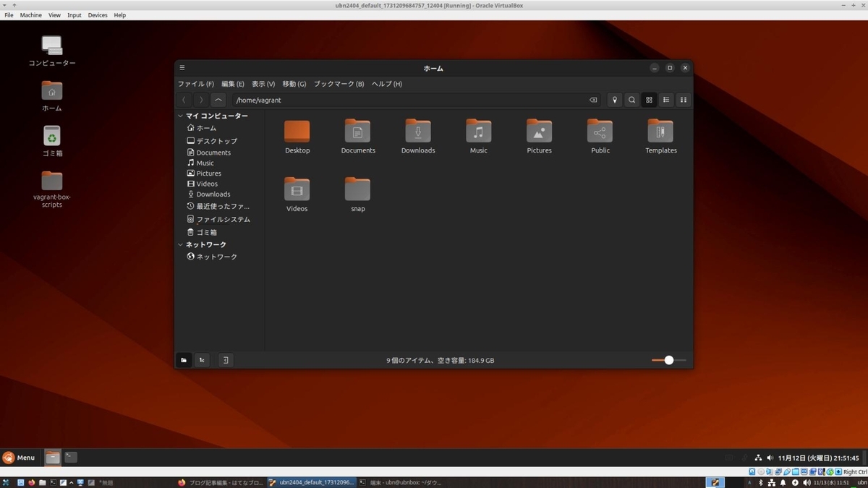Click the コンピューター desktop icon
Image resolution: width=868 pixels, height=488 pixels.
pos(52,46)
